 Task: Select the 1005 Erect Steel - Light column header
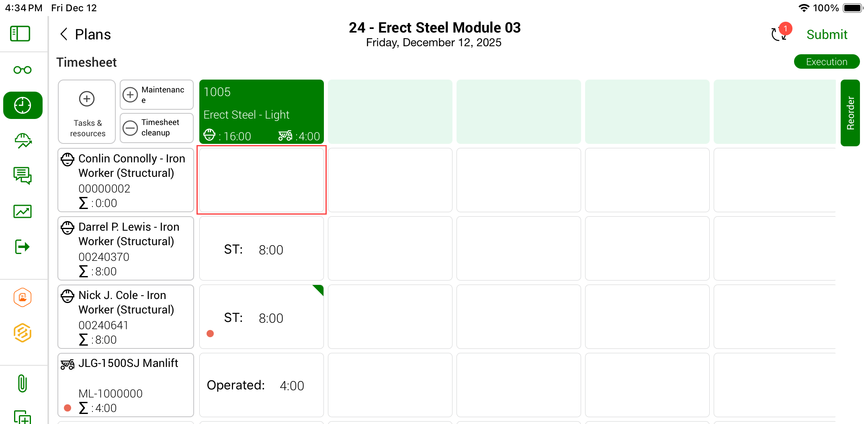point(262,112)
